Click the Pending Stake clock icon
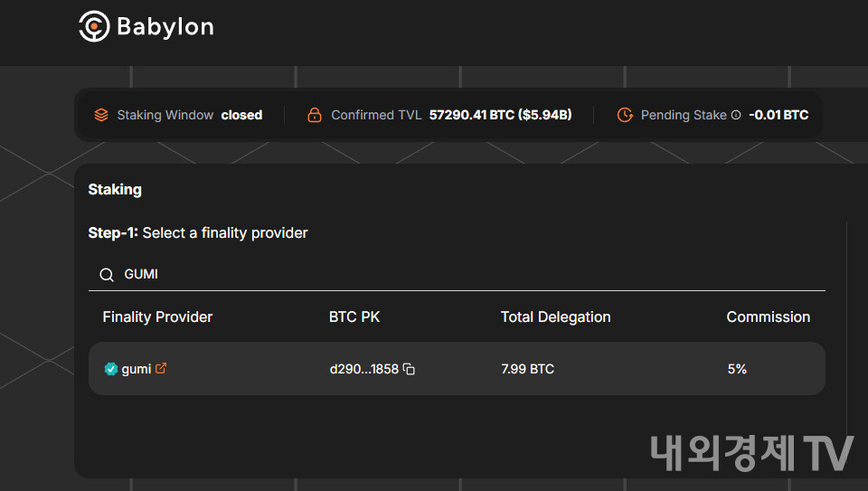 tap(624, 115)
